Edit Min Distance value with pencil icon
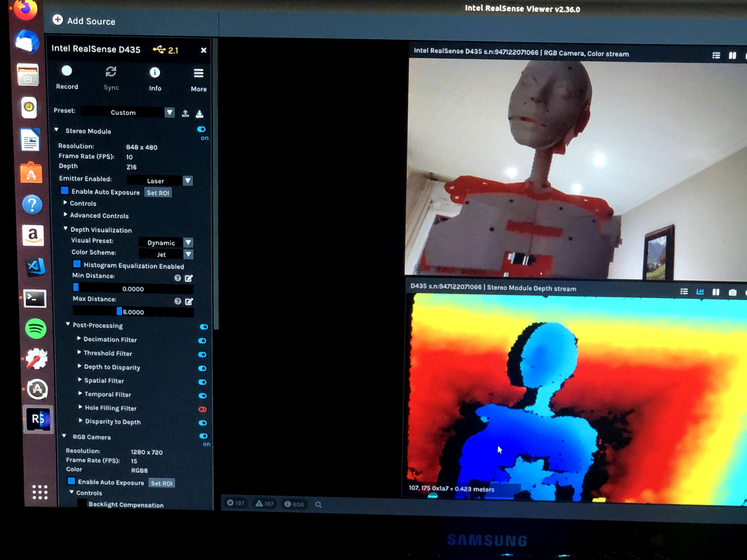 [189, 278]
